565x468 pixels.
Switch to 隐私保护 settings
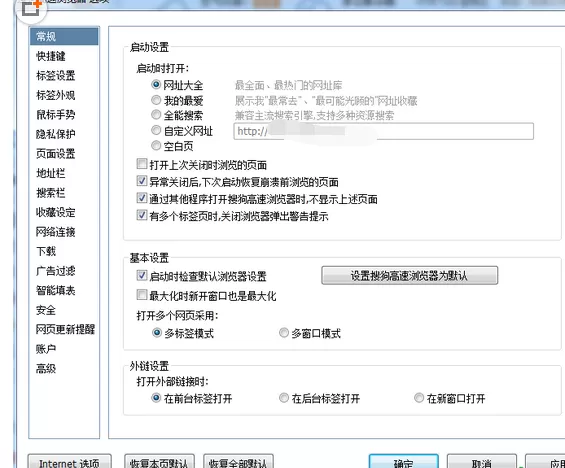tap(55, 134)
